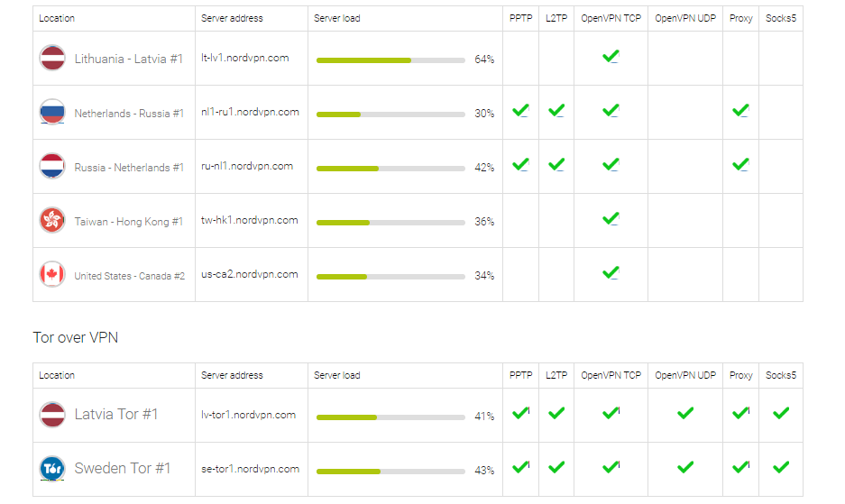Click the Latvia Tor #1 41% load bar
This screenshot has width=845, height=504.
tap(390, 417)
